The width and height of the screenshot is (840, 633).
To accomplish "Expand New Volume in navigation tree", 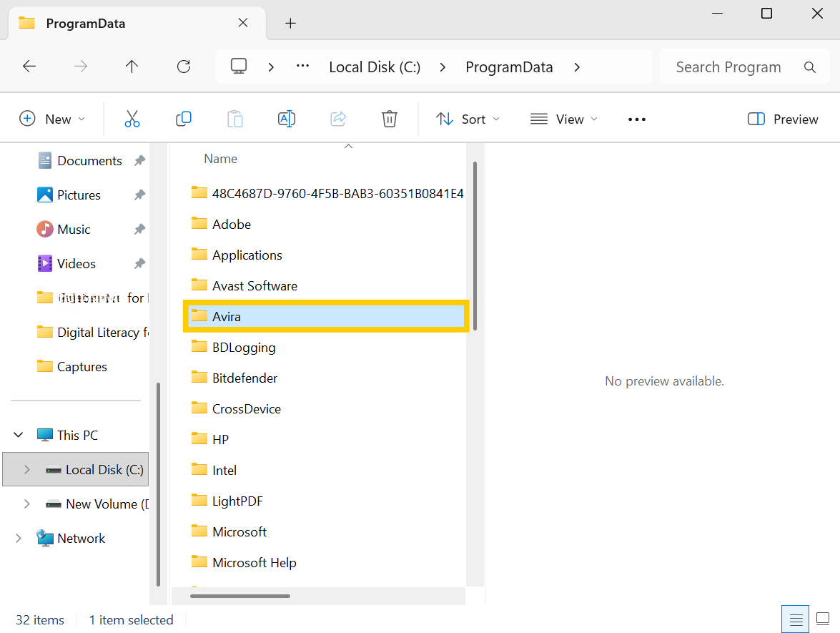I will click(26, 504).
